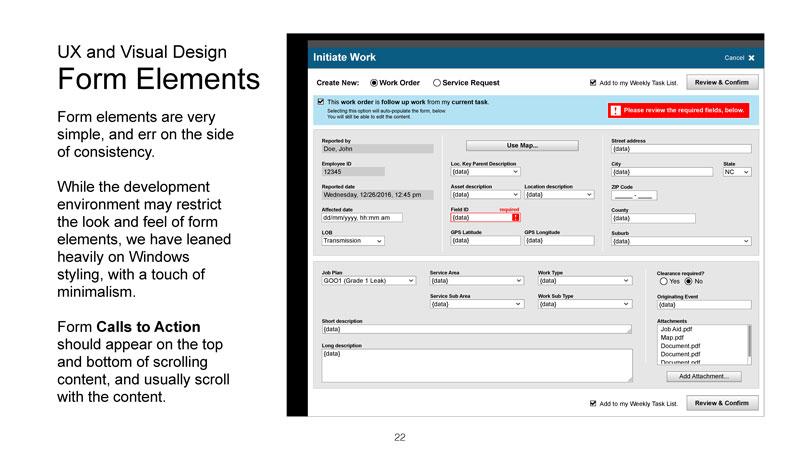The image size is (800, 450).
Task: Click the Use Map button
Action: (x=522, y=146)
